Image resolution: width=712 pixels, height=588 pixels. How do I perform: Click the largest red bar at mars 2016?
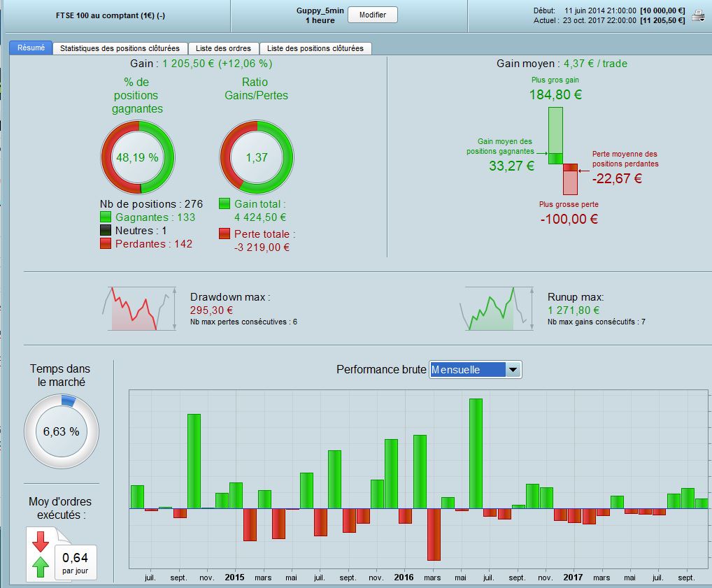click(434, 534)
